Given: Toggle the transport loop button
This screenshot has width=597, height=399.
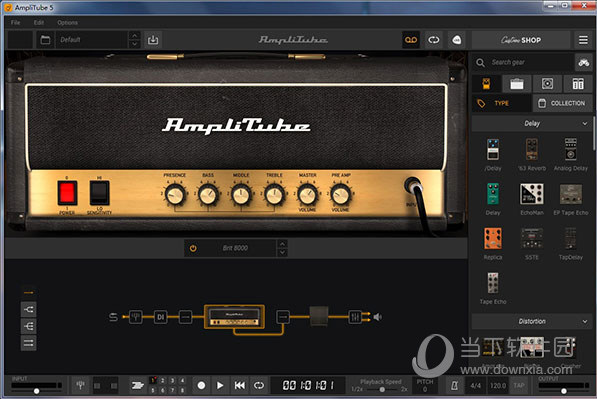Looking at the screenshot, I should pyautogui.click(x=259, y=385).
